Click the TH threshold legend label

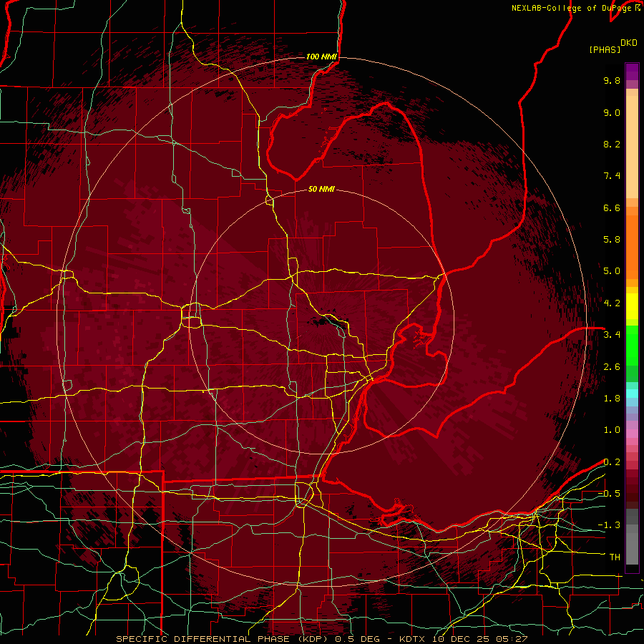[x=615, y=557]
